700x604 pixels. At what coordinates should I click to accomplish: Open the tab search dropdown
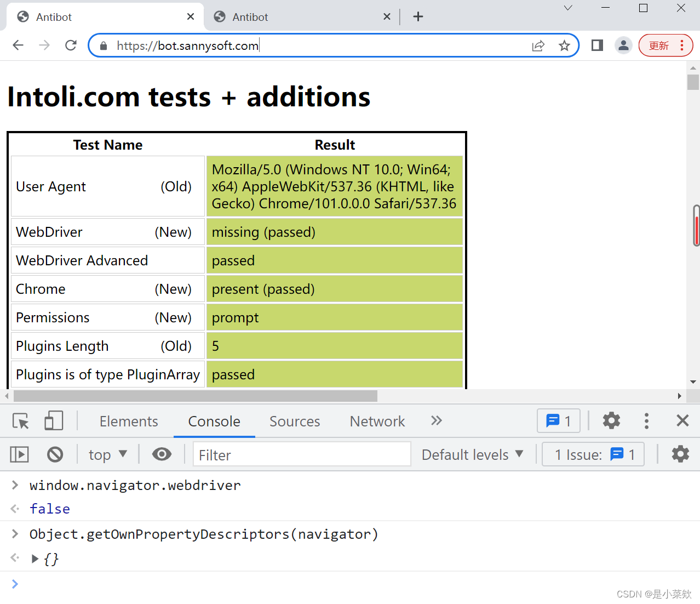[568, 8]
